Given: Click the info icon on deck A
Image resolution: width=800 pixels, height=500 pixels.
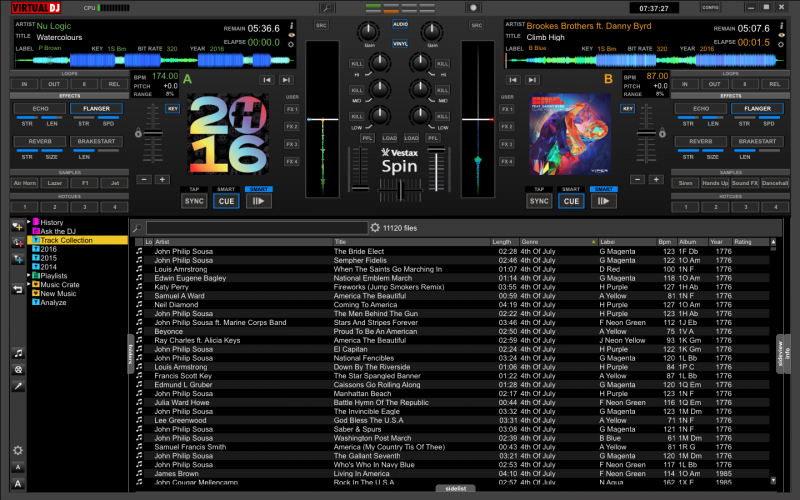Looking at the screenshot, I should (x=291, y=26).
